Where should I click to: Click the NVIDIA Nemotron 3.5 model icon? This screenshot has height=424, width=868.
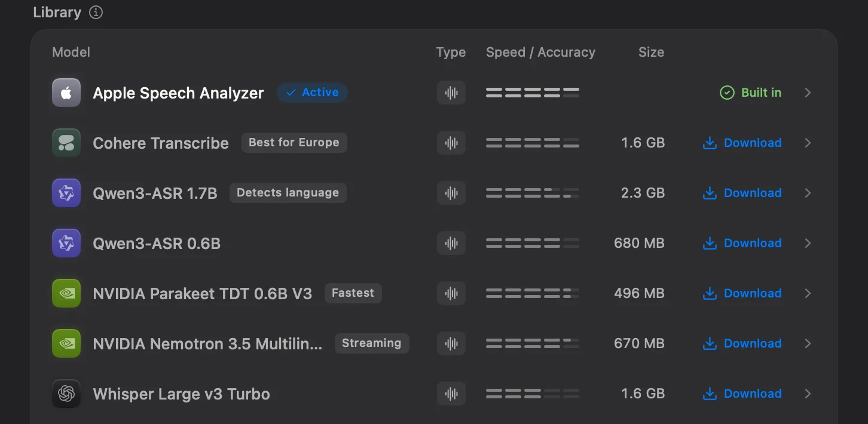[66, 343]
